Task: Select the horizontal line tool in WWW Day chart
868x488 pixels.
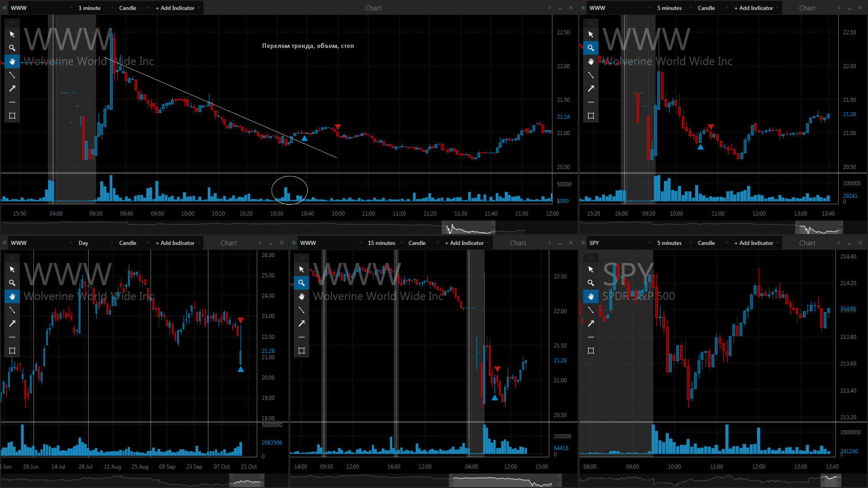Action: [12, 337]
